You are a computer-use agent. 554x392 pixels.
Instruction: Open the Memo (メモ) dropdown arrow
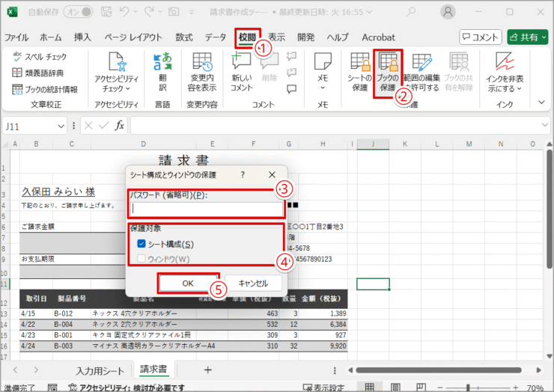tap(323, 88)
